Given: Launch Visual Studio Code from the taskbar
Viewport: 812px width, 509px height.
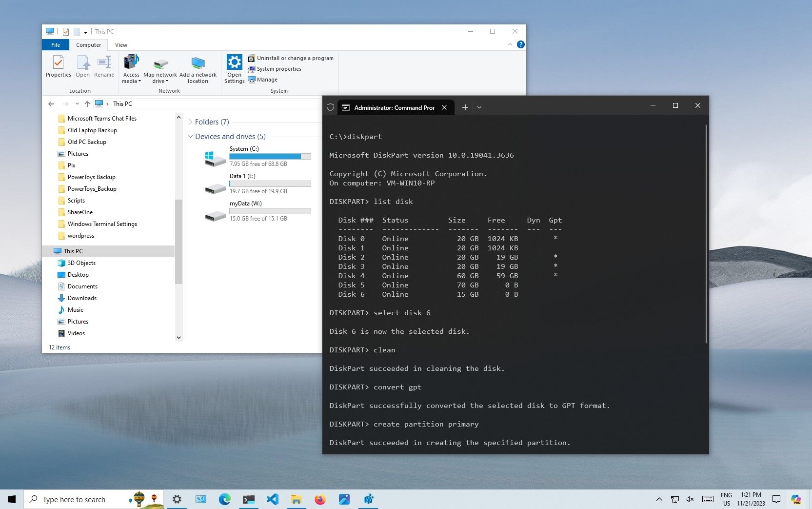Looking at the screenshot, I should [273, 499].
